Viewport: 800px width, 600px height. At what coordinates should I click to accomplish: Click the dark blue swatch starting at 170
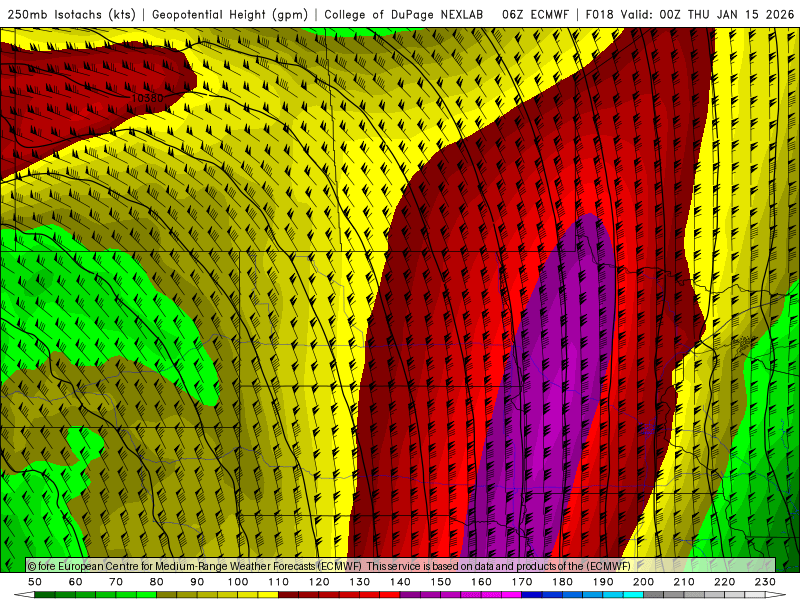532,595
